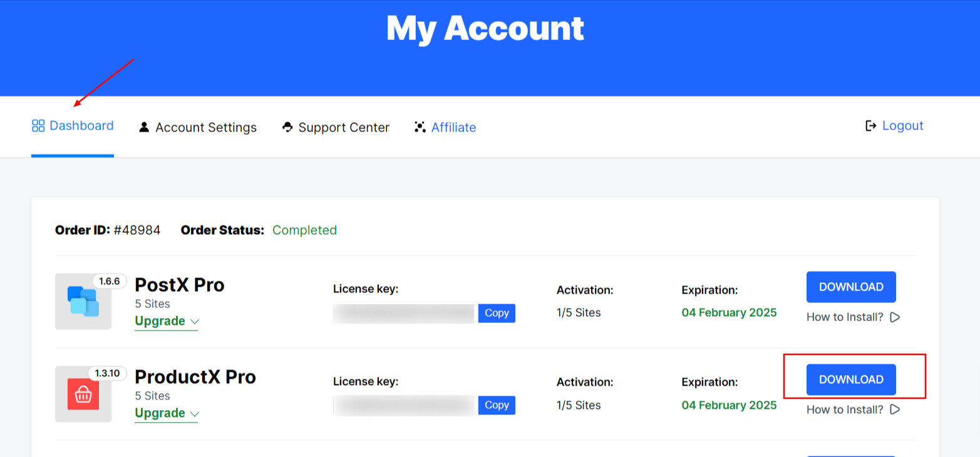Select the Account Settings person icon
The height and width of the screenshot is (457, 980).
[x=143, y=127]
